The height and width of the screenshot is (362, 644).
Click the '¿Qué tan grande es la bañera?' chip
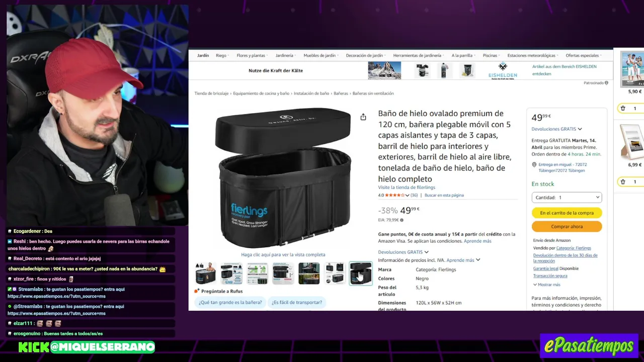coord(230,302)
